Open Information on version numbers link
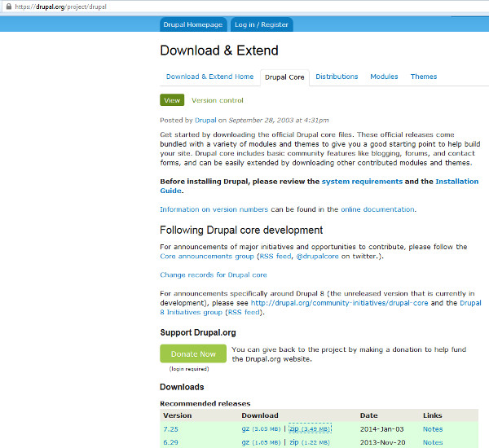The image size is (489, 448). click(214, 209)
